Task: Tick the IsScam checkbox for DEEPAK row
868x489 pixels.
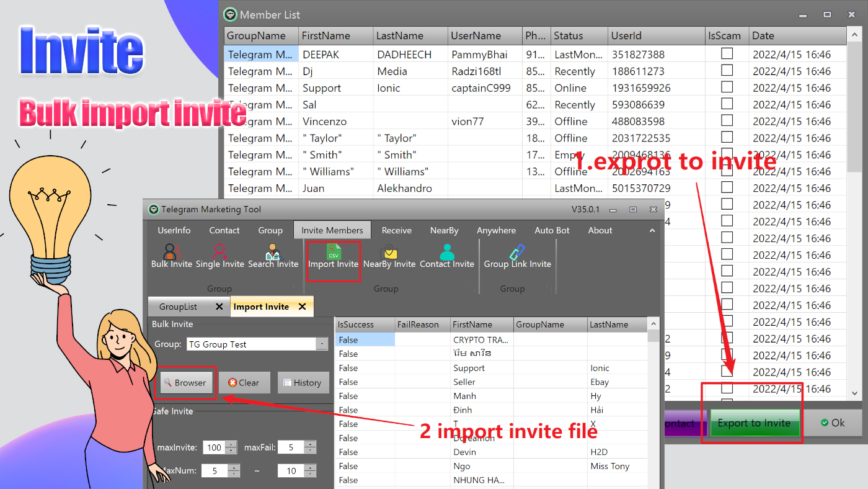Action: click(x=727, y=54)
